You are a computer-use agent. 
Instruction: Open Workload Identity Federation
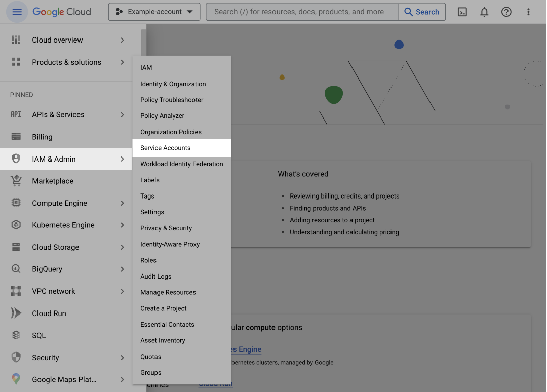coord(182,164)
